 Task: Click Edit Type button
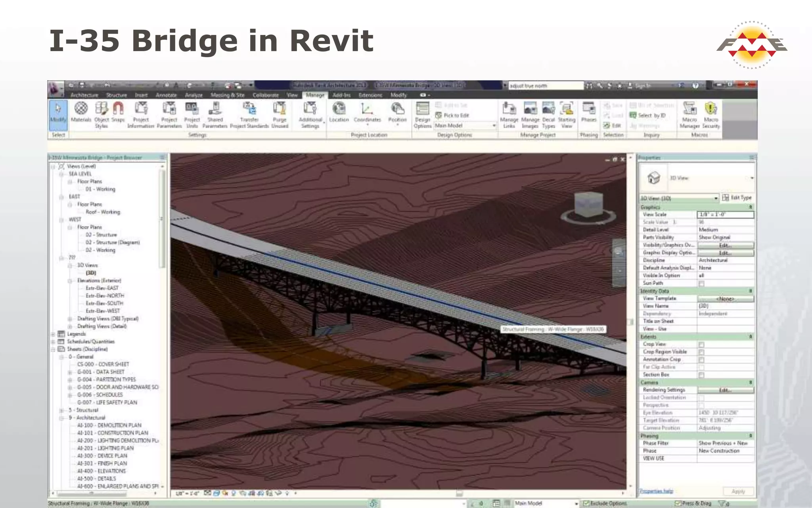click(737, 198)
